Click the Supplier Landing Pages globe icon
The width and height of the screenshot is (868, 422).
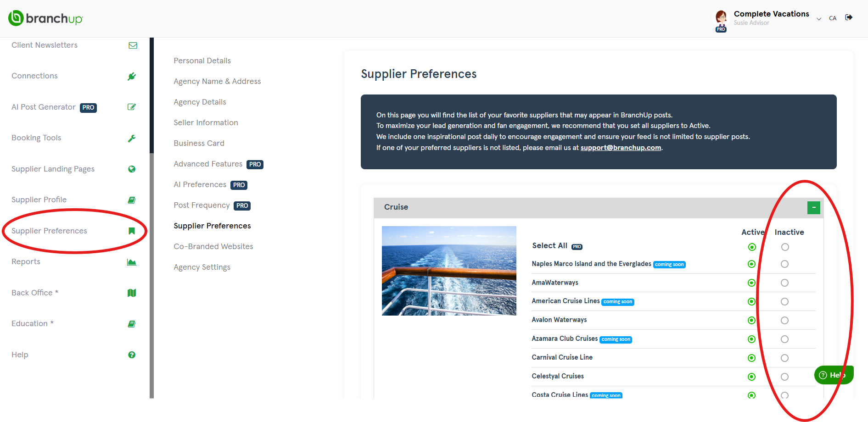coord(132,169)
